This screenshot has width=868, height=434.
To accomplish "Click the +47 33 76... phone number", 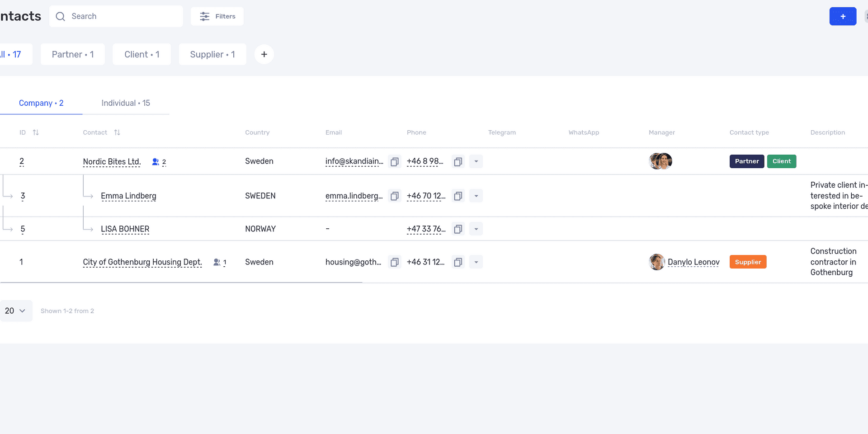I will [426, 229].
